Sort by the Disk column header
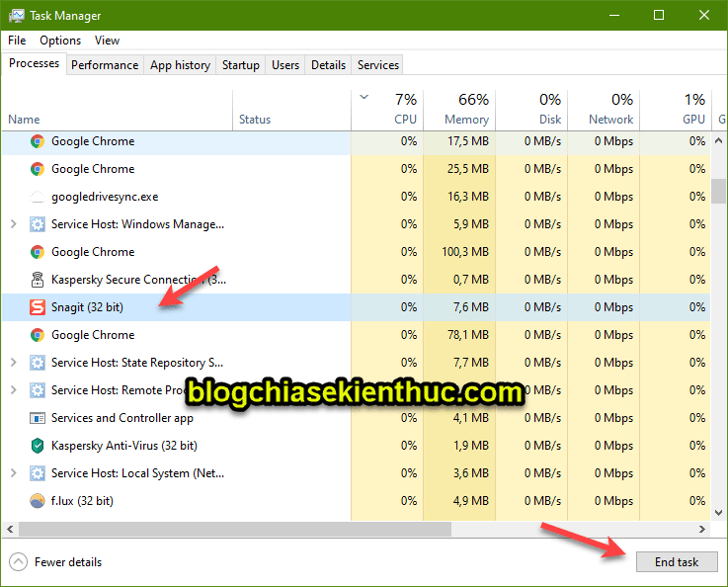This screenshot has width=728, height=587. [x=531, y=110]
